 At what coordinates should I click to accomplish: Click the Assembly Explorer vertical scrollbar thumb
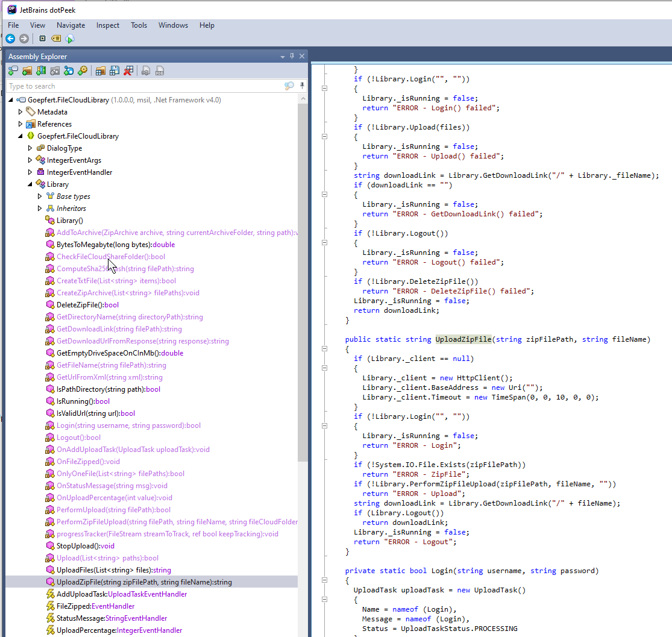pos(303,283)
